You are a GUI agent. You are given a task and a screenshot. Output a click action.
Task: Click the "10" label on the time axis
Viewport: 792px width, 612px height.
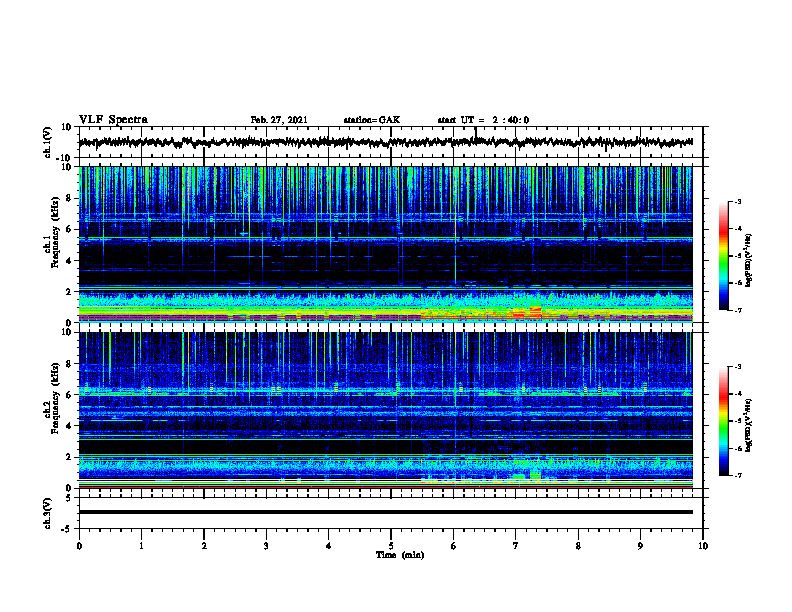tap(703, 546)
